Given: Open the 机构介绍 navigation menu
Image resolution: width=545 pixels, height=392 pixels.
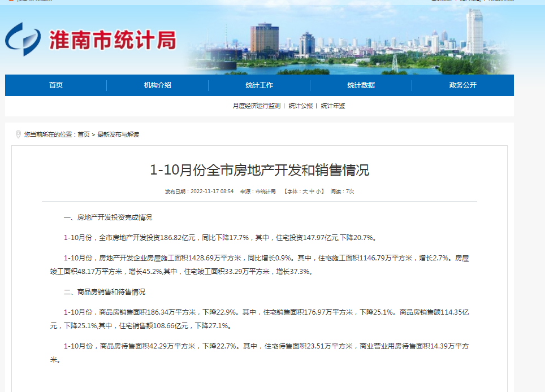Looking at the screenshot, I should click(157, 85).
